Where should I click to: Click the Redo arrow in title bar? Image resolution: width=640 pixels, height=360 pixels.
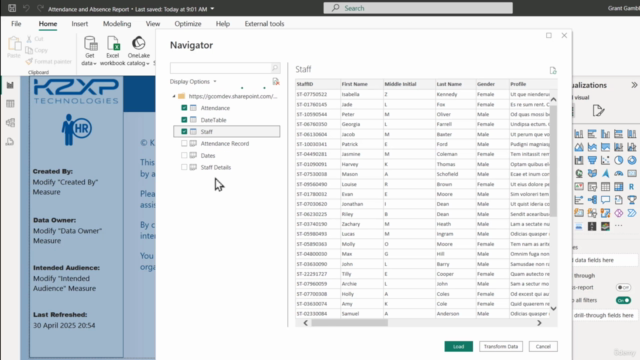point(40,8)
